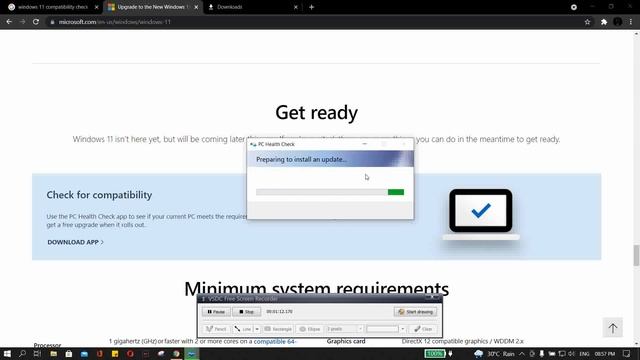Open Chrome from the taskbar
This screenshot has width=640, height=360.
(x=176, y=353)
